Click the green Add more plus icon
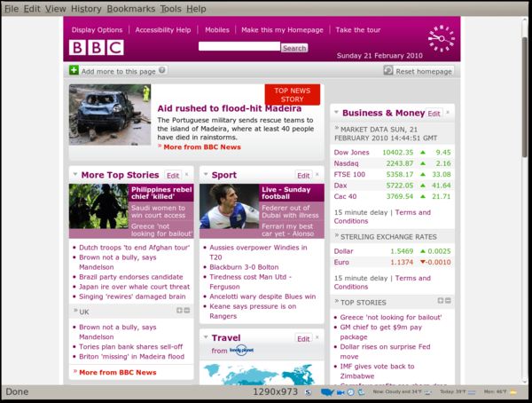 pyautogui.click(x=74, y=70)
